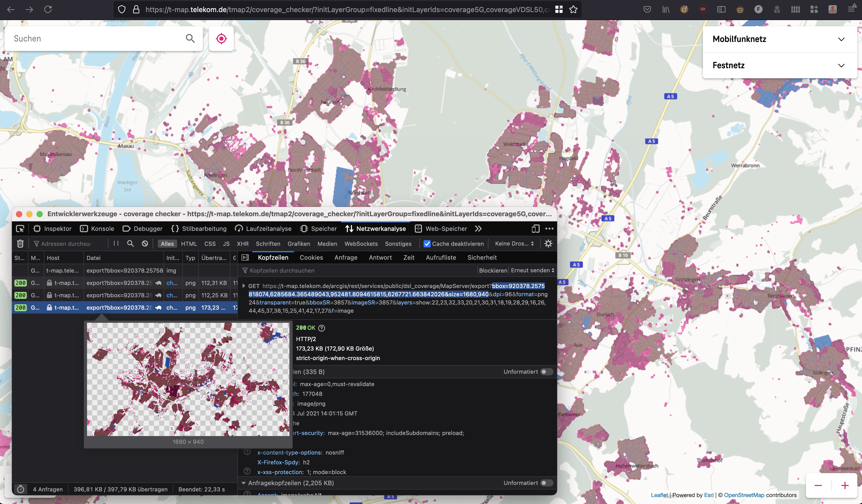Start performance analysis stopwatch icon
Viewport: 862px width, 504px height.
[x=21, y=489]
